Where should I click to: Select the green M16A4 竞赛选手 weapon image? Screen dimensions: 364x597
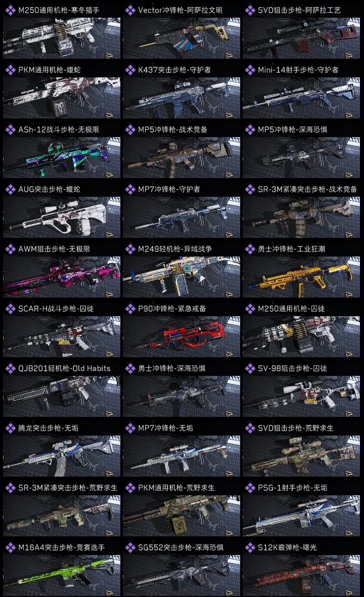[x=62, y=575]
